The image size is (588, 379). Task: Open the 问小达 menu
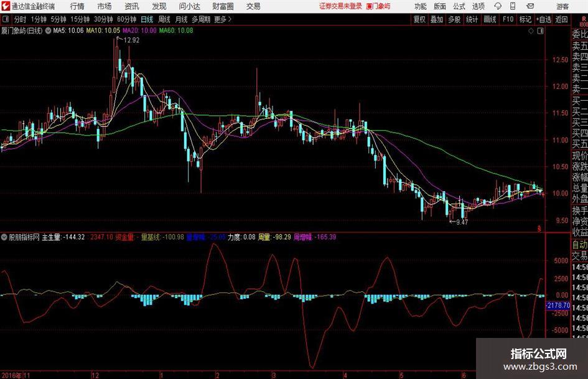click(x=189, y=6)
